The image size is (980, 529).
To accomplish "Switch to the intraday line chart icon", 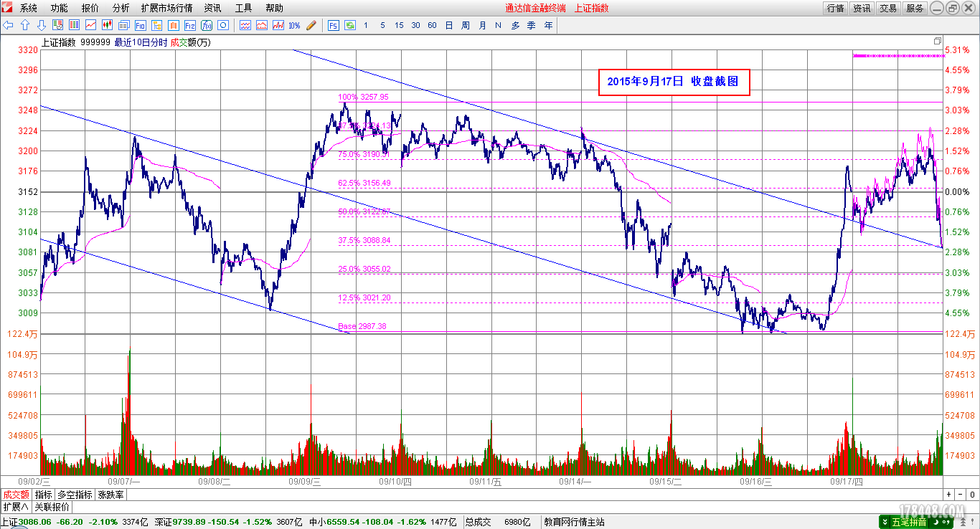I will (x=90, y=25).
